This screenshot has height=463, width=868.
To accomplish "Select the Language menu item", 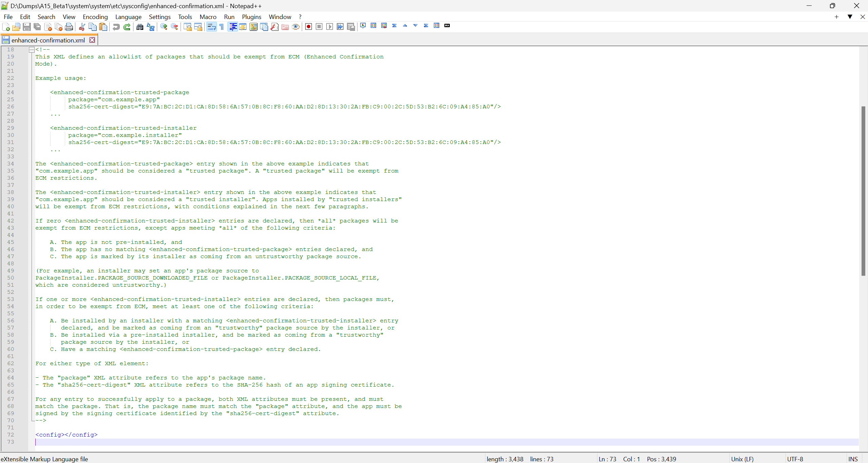I will click(127, 17).
